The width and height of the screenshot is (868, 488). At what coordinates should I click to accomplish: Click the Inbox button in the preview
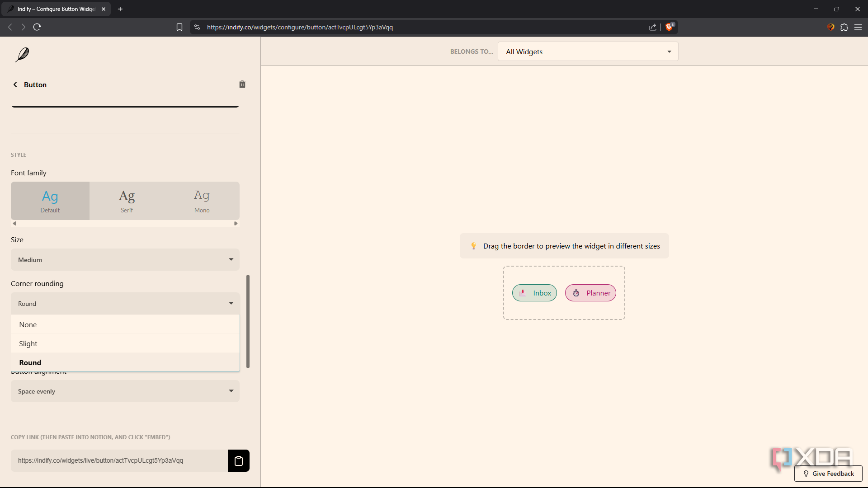tap(534, 293)
